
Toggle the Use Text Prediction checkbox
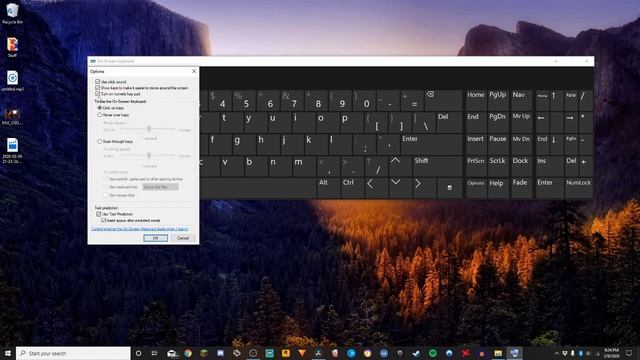pos(98,214)
